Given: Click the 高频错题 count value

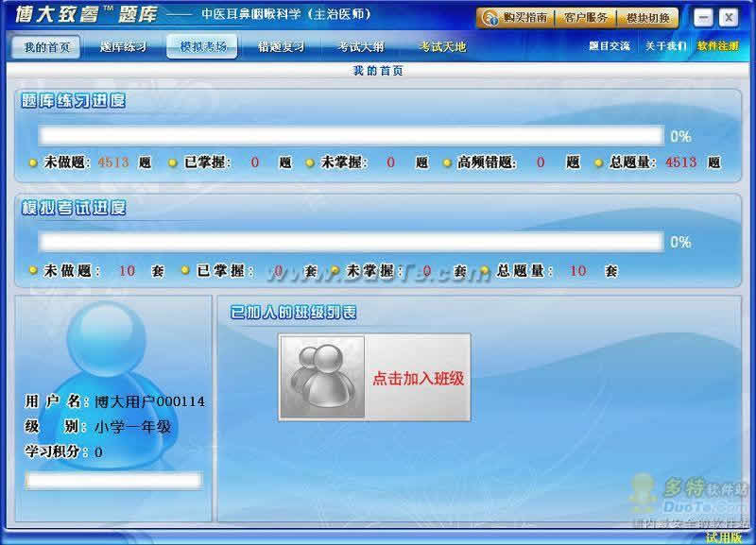Looking at the screenshot, I should pos(541,162).
